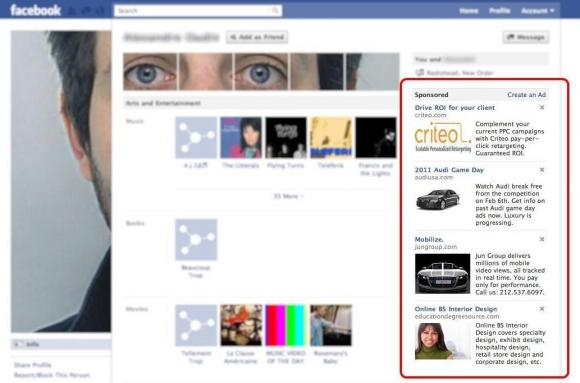Click the Share Profile link

[x=33, y=365]
